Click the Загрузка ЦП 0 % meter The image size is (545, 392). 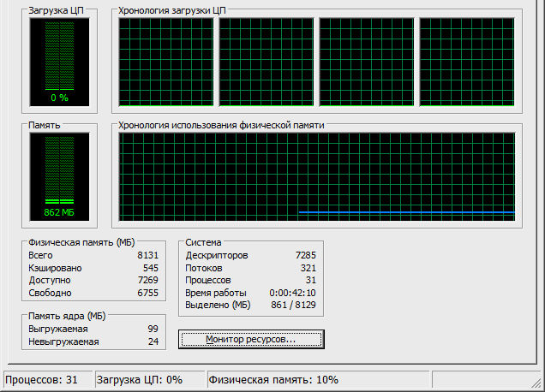[59, 62]
